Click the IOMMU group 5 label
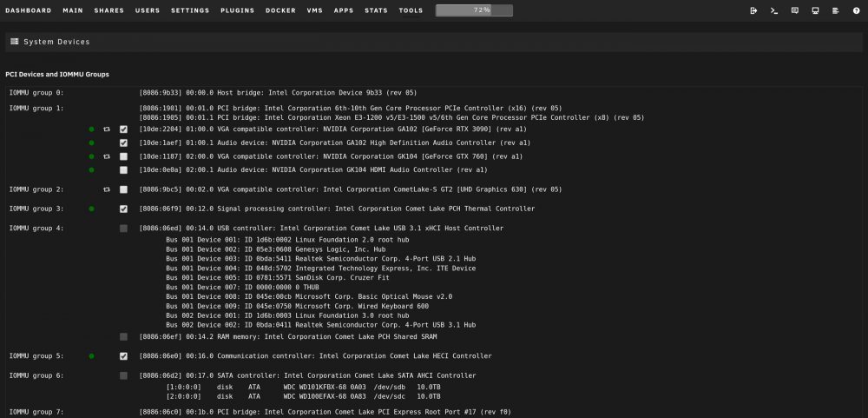868x418 pixels. [36, 356]
